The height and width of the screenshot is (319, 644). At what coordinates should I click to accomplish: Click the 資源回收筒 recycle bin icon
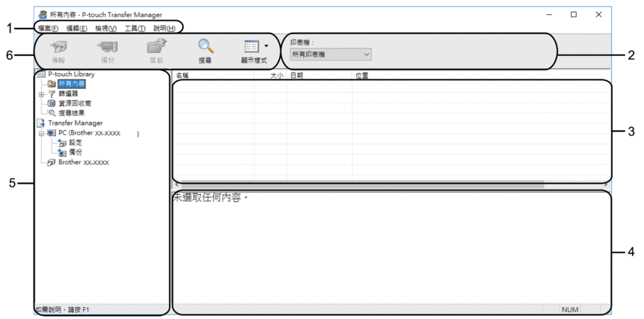(x=52, y=103)
